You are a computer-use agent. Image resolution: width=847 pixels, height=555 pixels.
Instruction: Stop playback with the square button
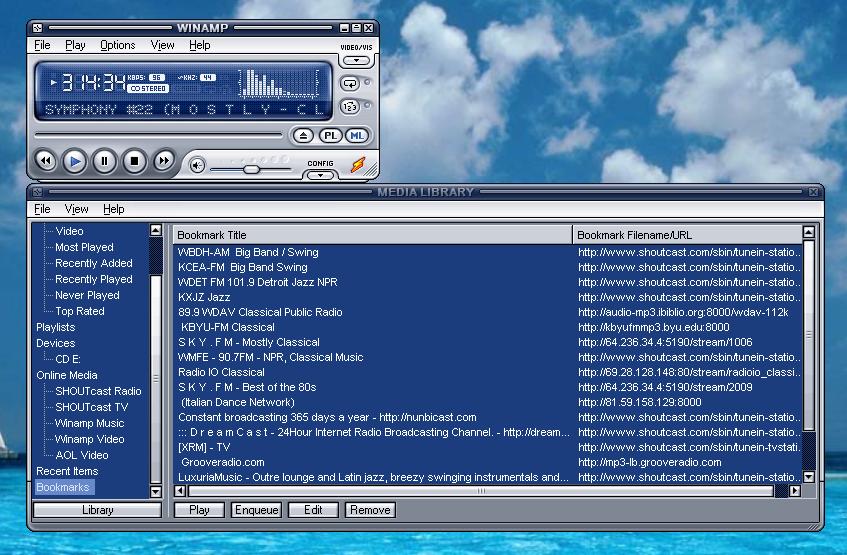134,160
